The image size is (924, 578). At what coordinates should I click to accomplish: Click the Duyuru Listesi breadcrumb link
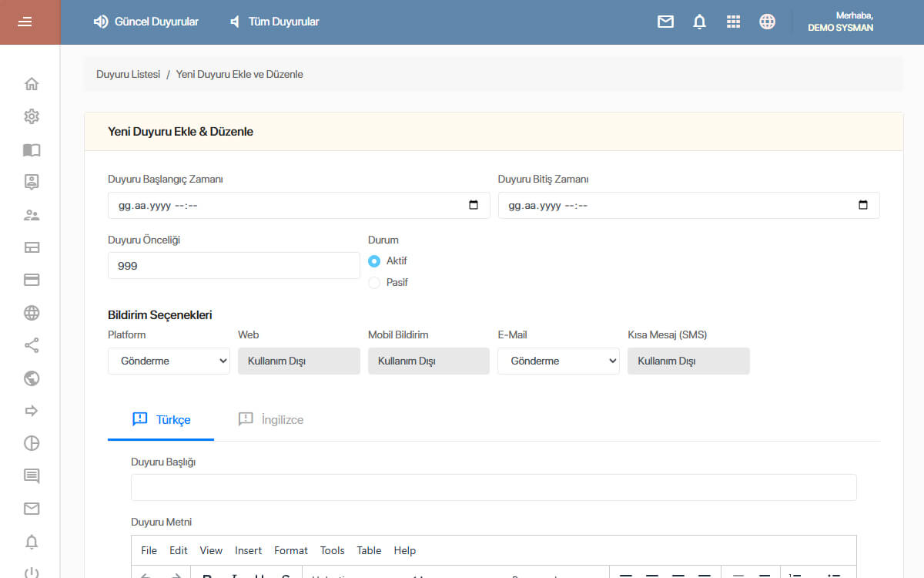click(128, 75)
